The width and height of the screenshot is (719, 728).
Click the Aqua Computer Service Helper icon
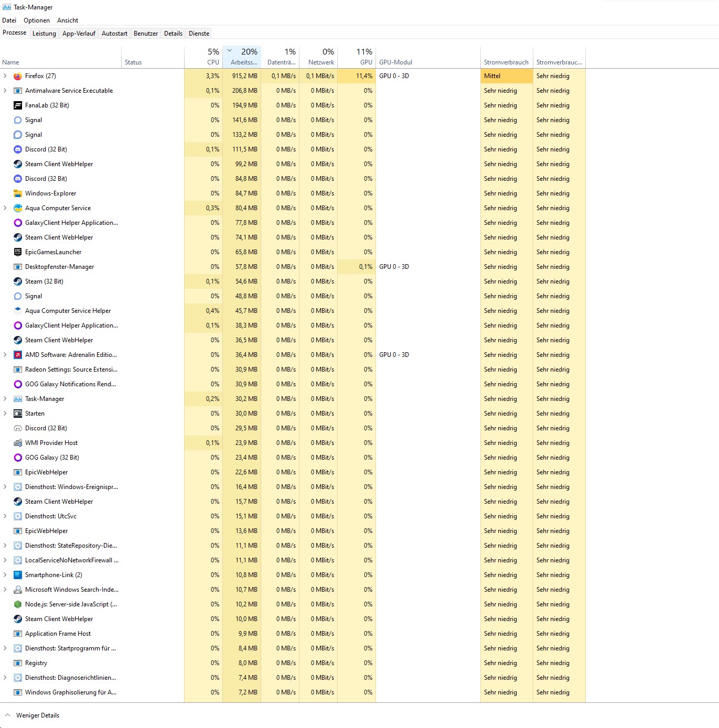[18, 311]
